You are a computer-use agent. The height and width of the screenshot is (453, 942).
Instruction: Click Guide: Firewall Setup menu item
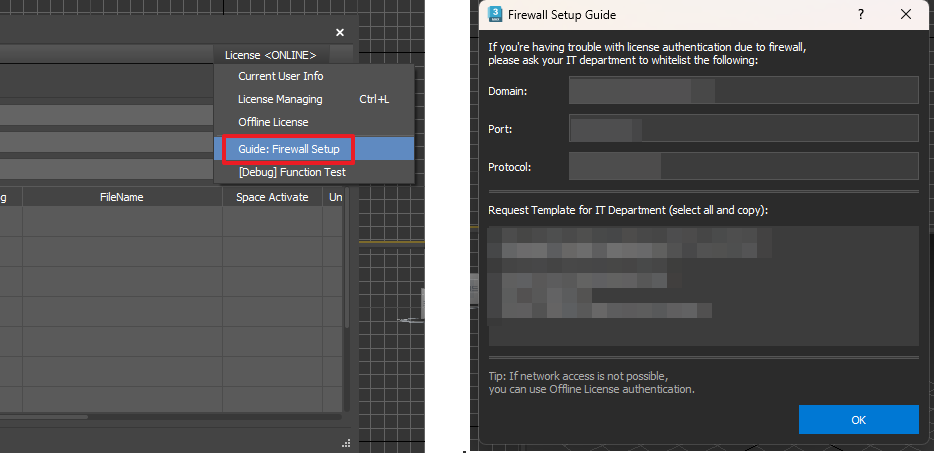point(288,149)
